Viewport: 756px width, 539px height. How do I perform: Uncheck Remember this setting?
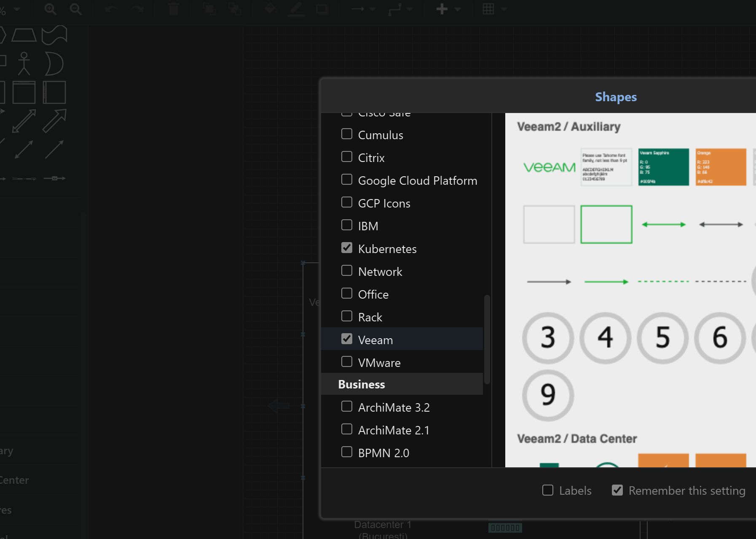coord(617,490)
